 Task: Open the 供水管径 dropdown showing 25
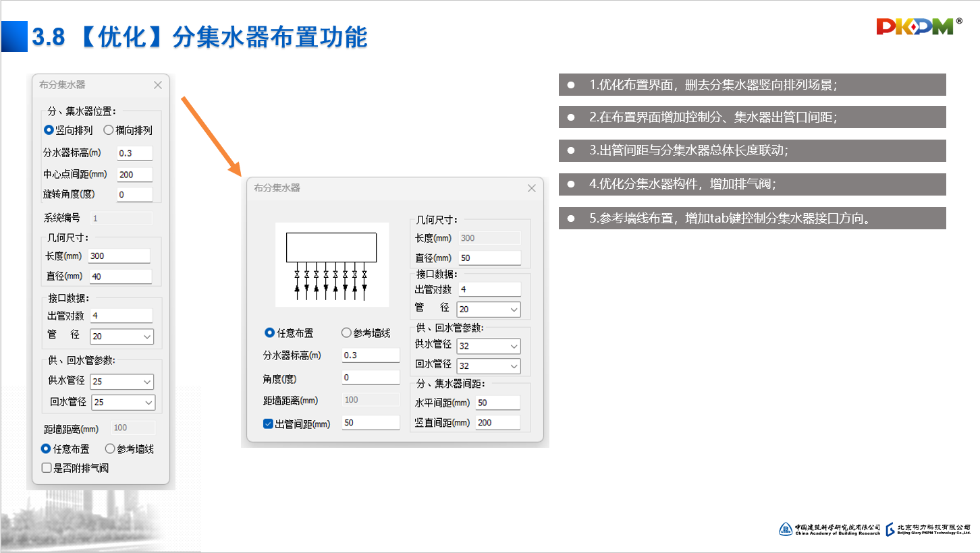(x=122, y=382)
